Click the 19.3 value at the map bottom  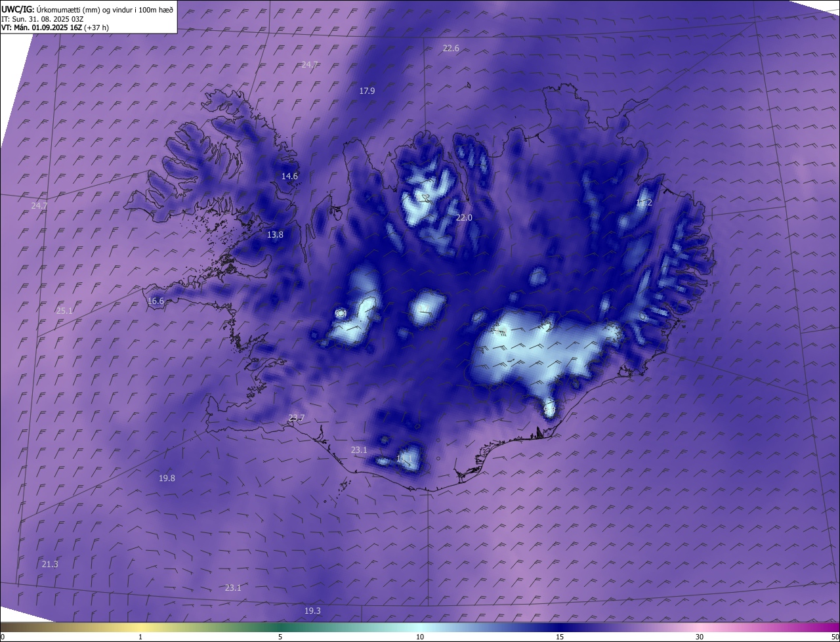coord(312,610)
